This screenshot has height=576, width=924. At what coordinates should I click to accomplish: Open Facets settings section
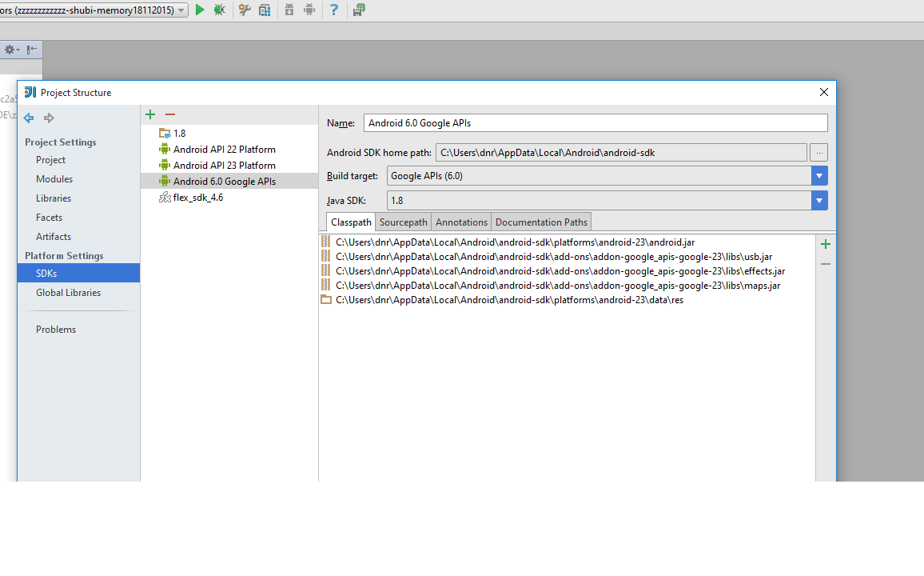pyautogui.click(x=49, y=217)
